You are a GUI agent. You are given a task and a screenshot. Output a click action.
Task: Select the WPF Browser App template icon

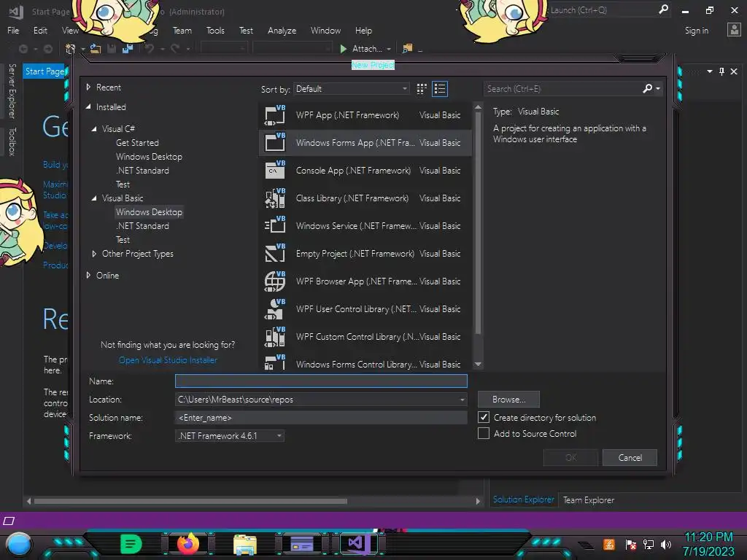click(x=275, y=281)
